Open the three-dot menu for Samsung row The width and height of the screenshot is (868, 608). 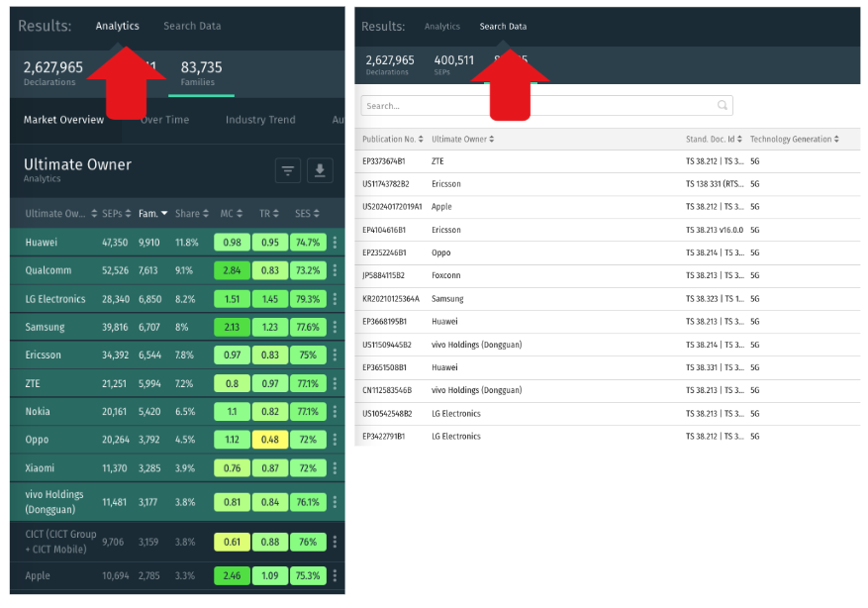tap(335, 327)
